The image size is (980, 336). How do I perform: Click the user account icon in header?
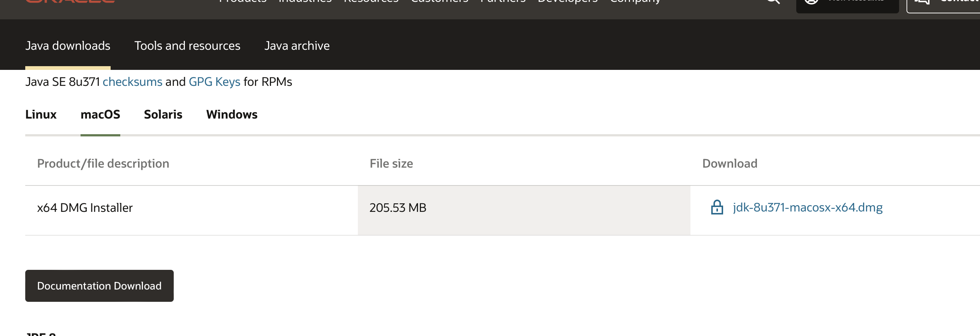pos(811,1)
